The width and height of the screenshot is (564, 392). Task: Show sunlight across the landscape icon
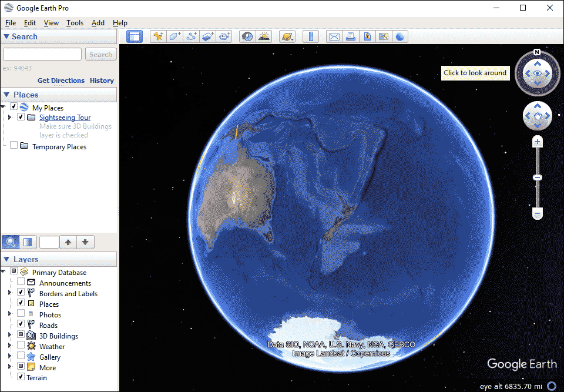264,36
